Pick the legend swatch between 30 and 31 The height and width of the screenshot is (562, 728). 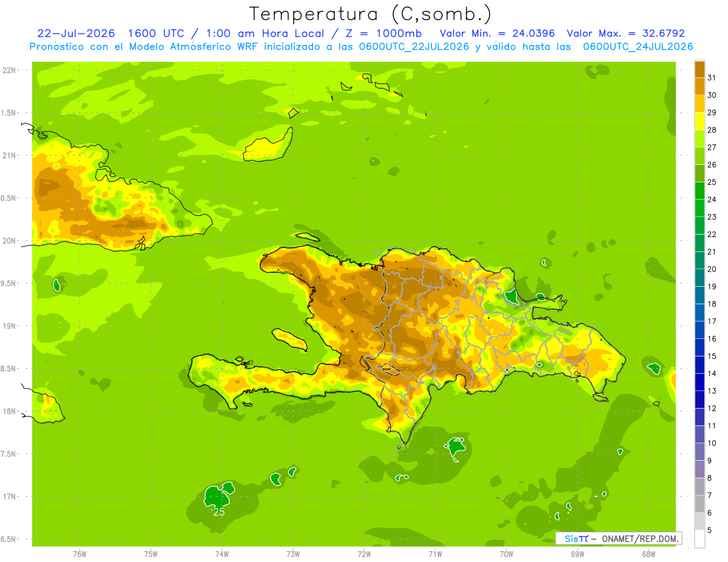click(699, 87)
